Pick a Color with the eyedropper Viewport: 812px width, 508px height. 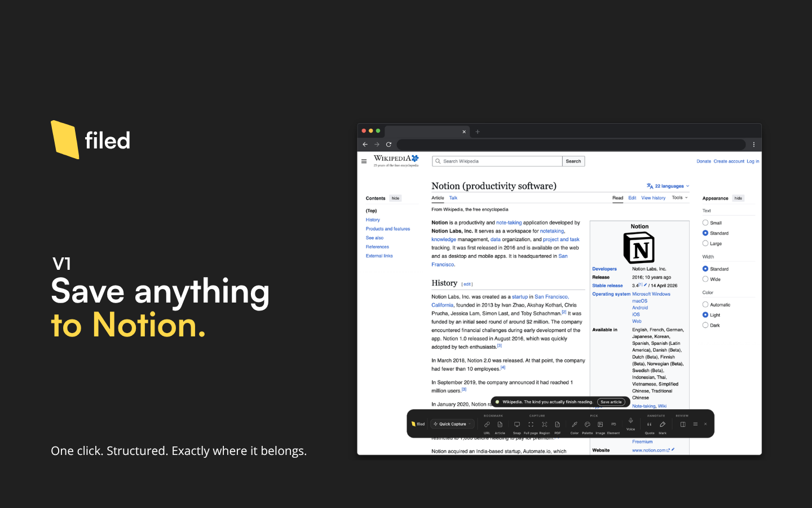point(575,424)
